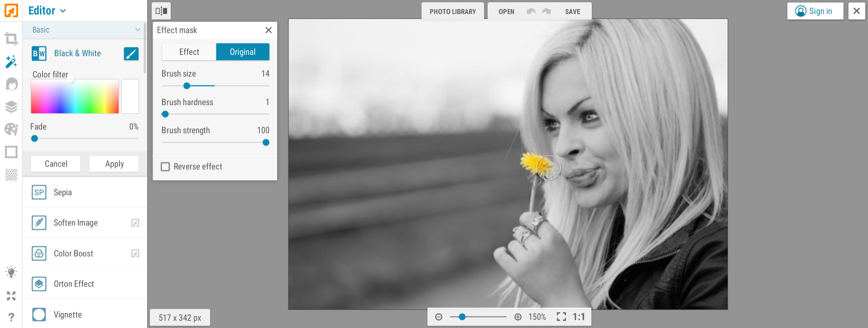Click the Black & White effect mask brush

pos(131,54)
